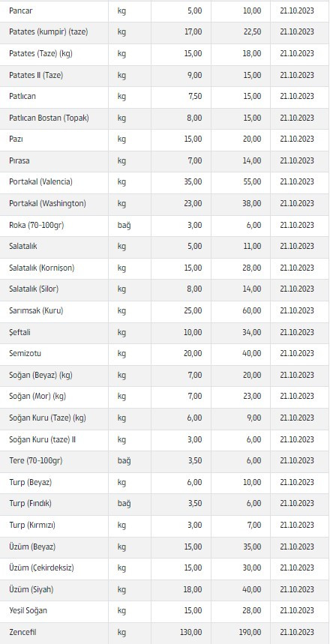Select the Üzüm (Çekirdeksiz) row name
Image resolution: width=330 pixels, height=644 pixels.
(x=41, y=568)
